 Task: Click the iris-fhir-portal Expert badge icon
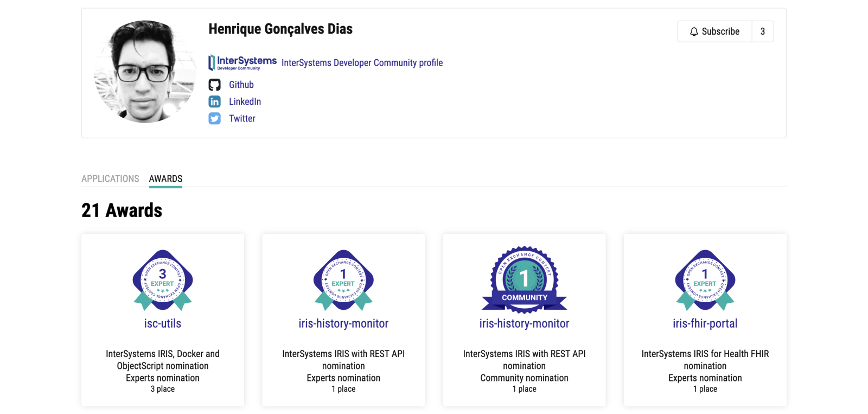coord(705,280)
